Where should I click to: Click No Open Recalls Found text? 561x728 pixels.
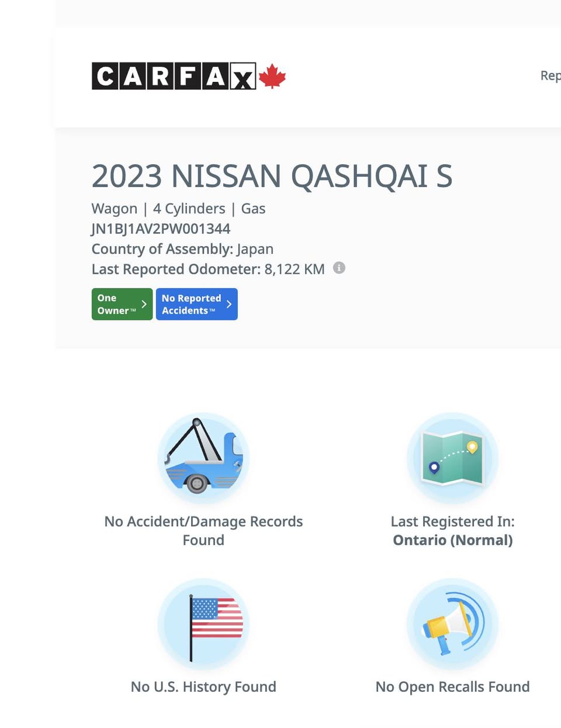(x=453, y=686)
